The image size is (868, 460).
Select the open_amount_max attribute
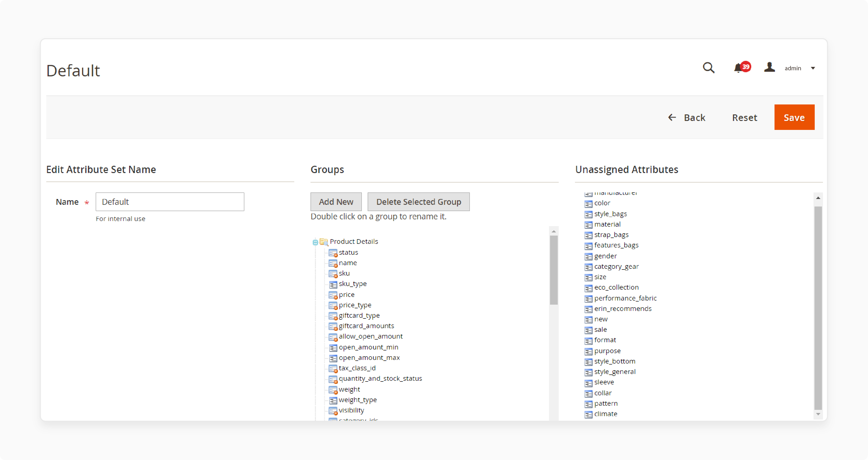pyautogui.click(x=369, y=357)
